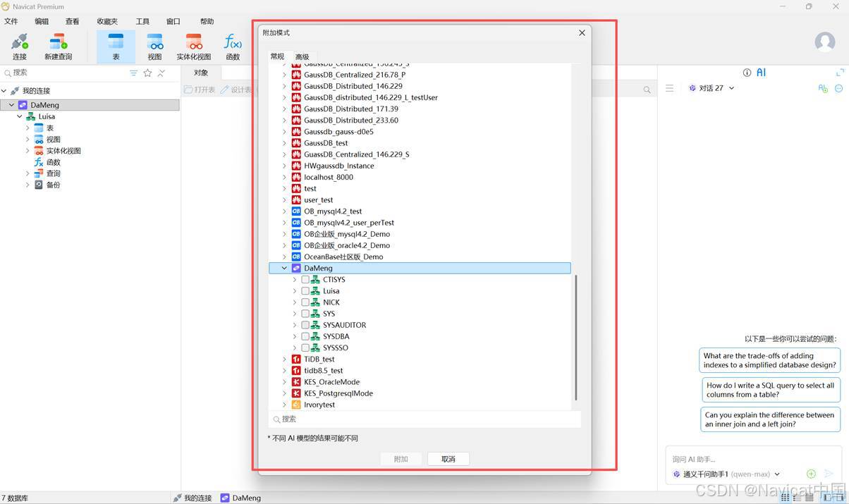Open the 文件 menu
849x504 pixels.
(11, 22)
